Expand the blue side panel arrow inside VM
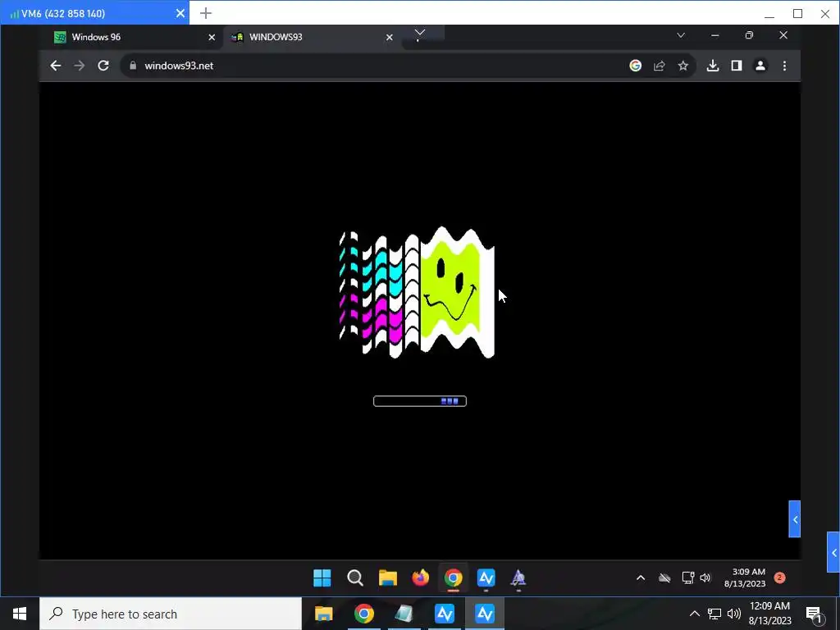Image resolution: width=840 pixels, height=630 pixels. coord(795,519)
